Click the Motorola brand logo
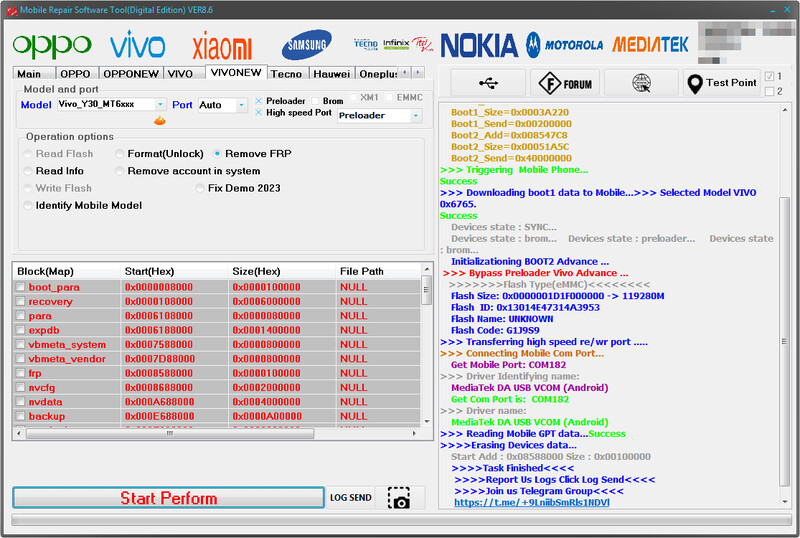The height and width of the screenshot is (538, 800). [565, 45]
